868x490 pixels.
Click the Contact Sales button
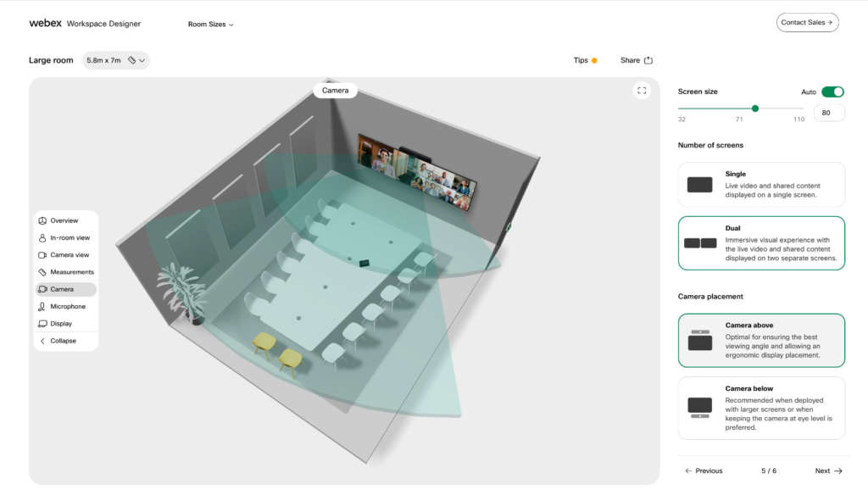807,22
